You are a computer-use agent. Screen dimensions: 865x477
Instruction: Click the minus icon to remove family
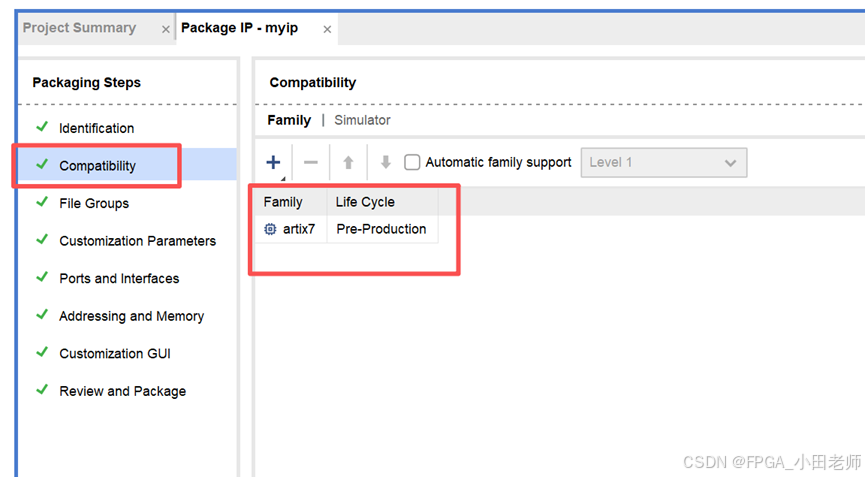[x=311, y=162]
